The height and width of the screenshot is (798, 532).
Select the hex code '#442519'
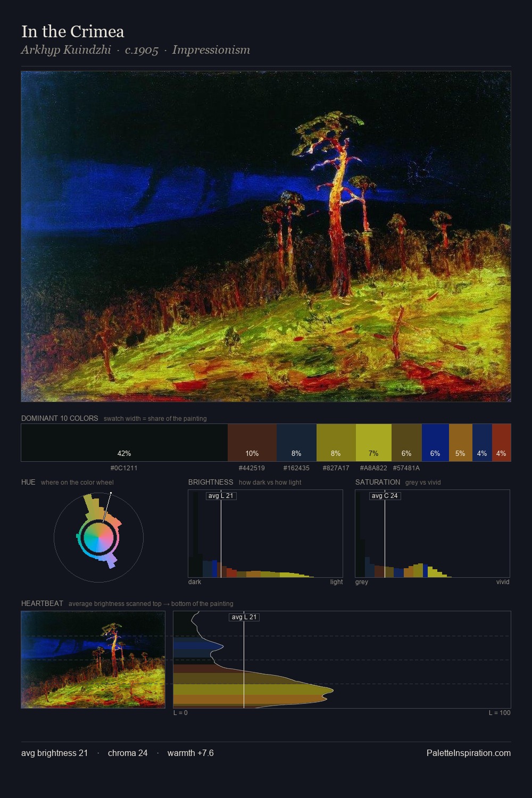coord(252,468)
